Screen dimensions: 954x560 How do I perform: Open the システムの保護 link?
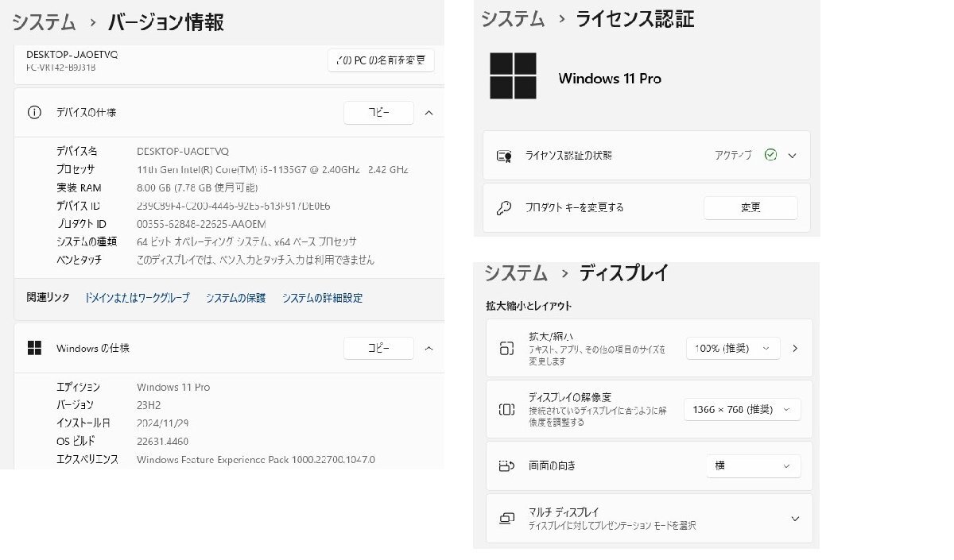tap(235, 298)
